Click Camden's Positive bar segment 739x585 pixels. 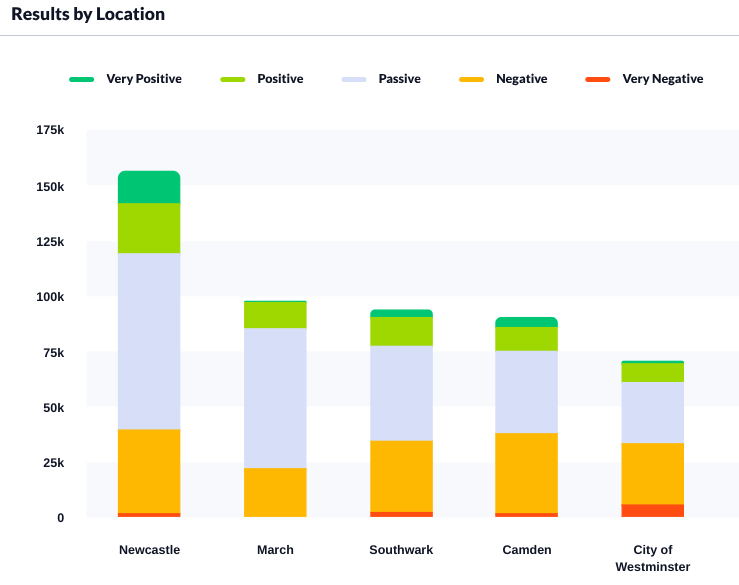point(526,339)
